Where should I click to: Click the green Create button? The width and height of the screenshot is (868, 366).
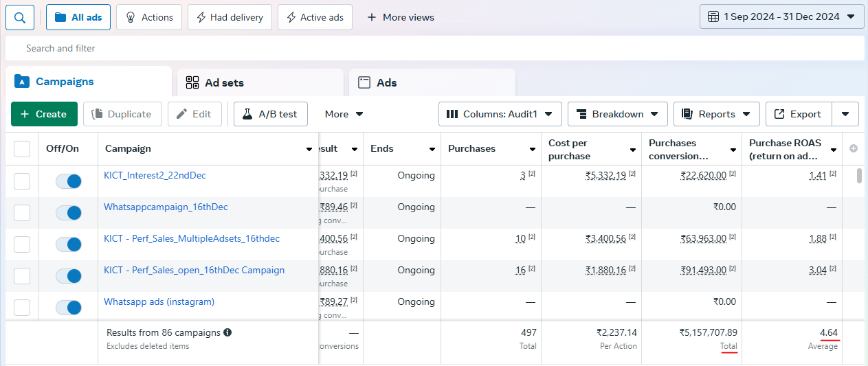click(x=44, y=114)
